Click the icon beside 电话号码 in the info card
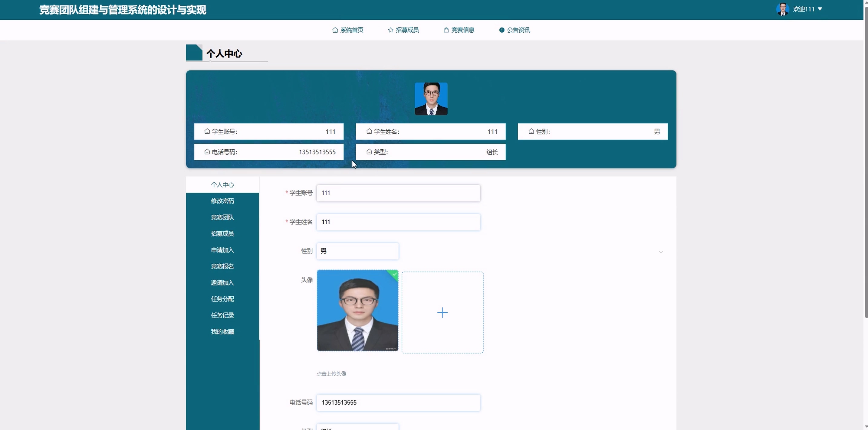 click(x=207, y=152)
